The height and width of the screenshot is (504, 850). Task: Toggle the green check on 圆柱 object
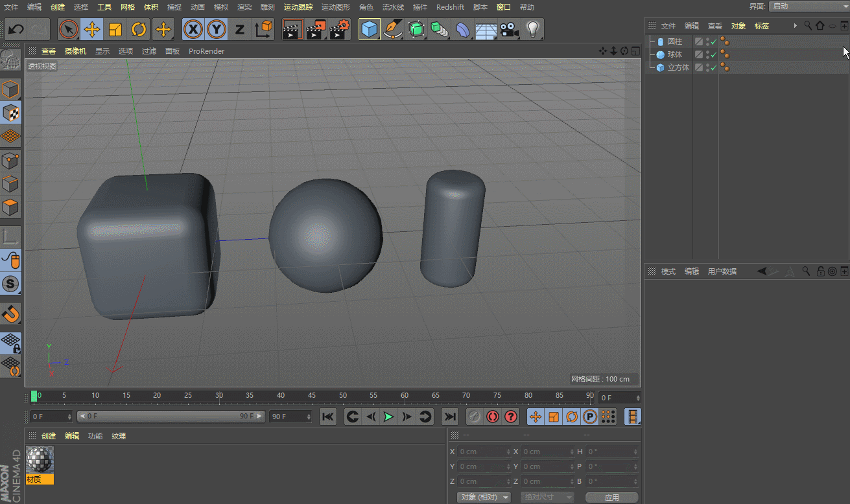coord(714,42)
